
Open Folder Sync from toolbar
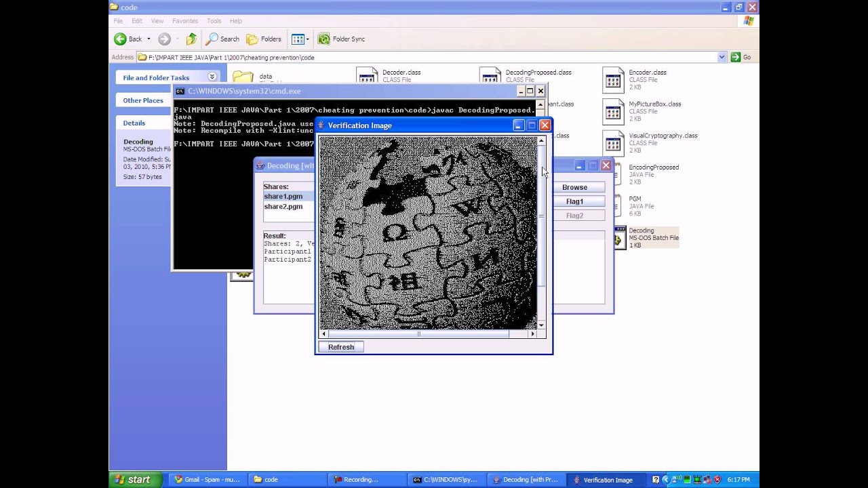click(x=342, y=39)
